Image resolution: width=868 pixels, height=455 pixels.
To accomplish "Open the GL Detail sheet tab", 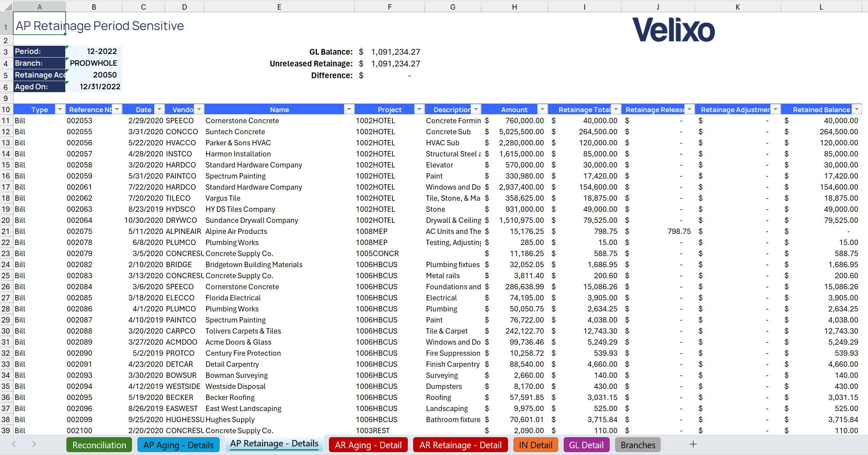I will coord(586,445).
